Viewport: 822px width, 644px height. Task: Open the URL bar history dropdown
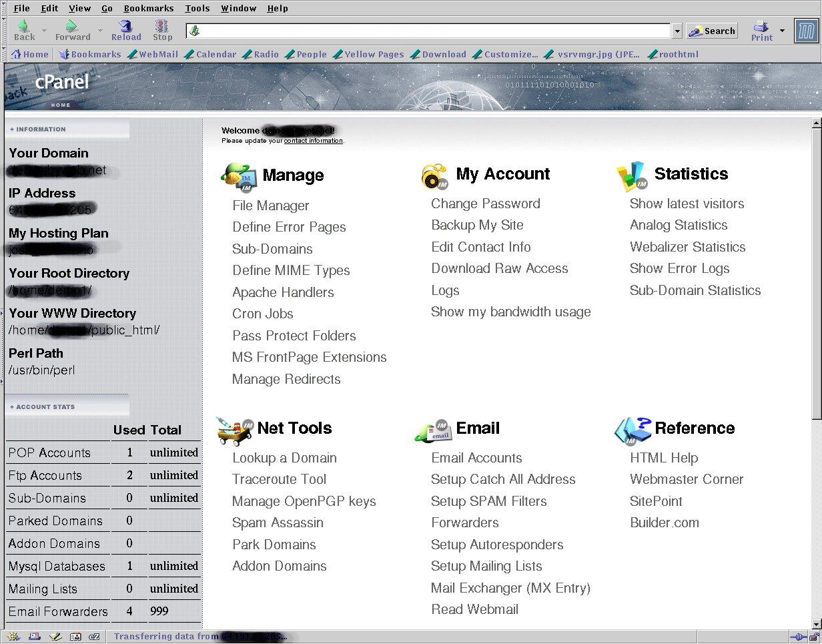(677, 31)
